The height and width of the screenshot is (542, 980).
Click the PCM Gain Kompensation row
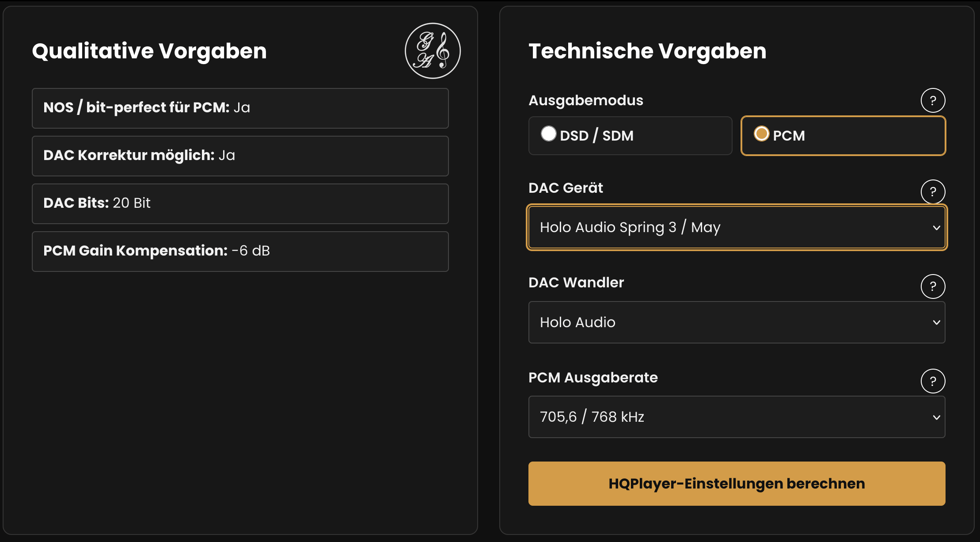240,252
